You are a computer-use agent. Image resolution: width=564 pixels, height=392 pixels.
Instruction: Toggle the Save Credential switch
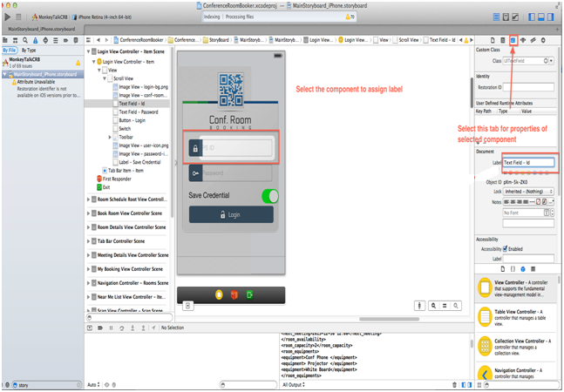(270, 197)
